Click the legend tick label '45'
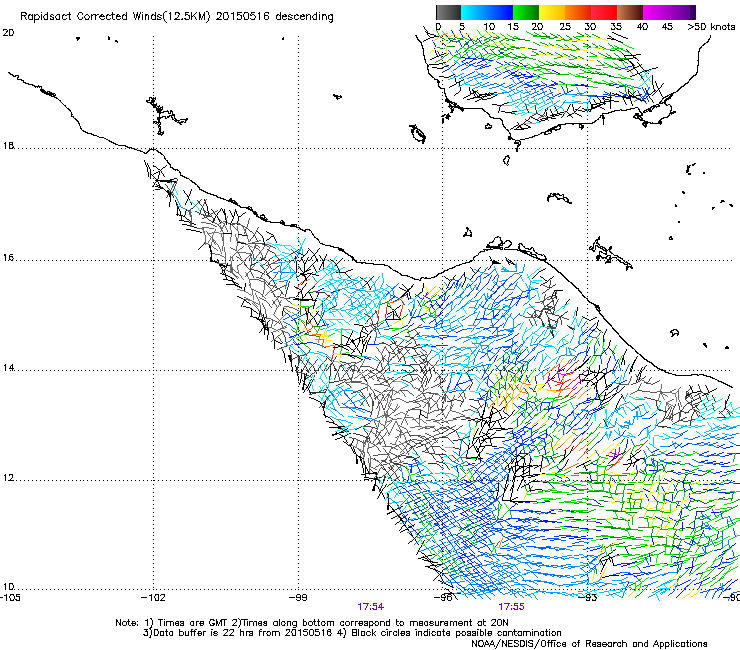The width and height of the screenshot is (740, 650). (667, 26)
